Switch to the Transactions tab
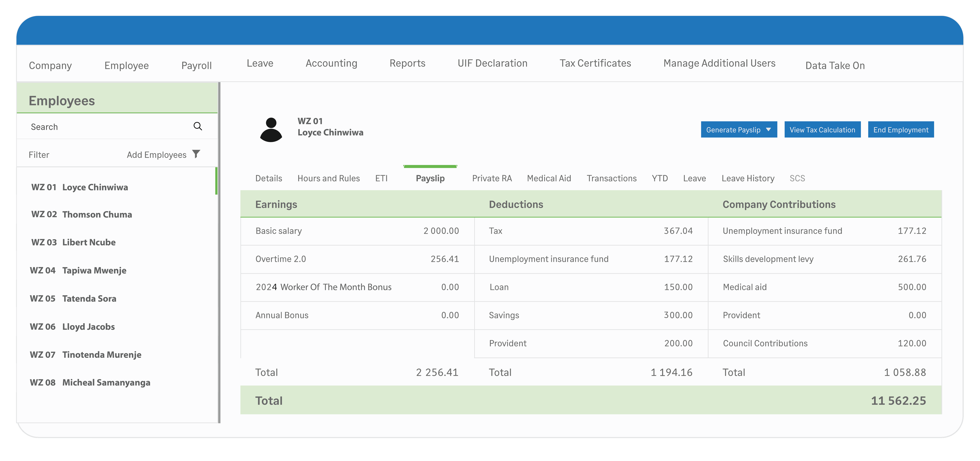Image resolution: width=980 pixels, height=461 pixels. (x=611, y=178)
